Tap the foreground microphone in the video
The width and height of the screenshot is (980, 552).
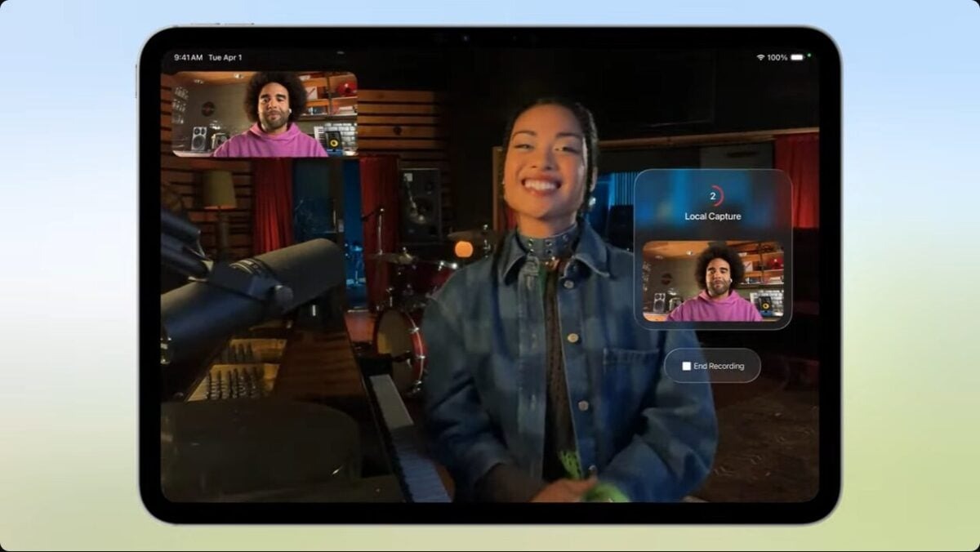245,286
